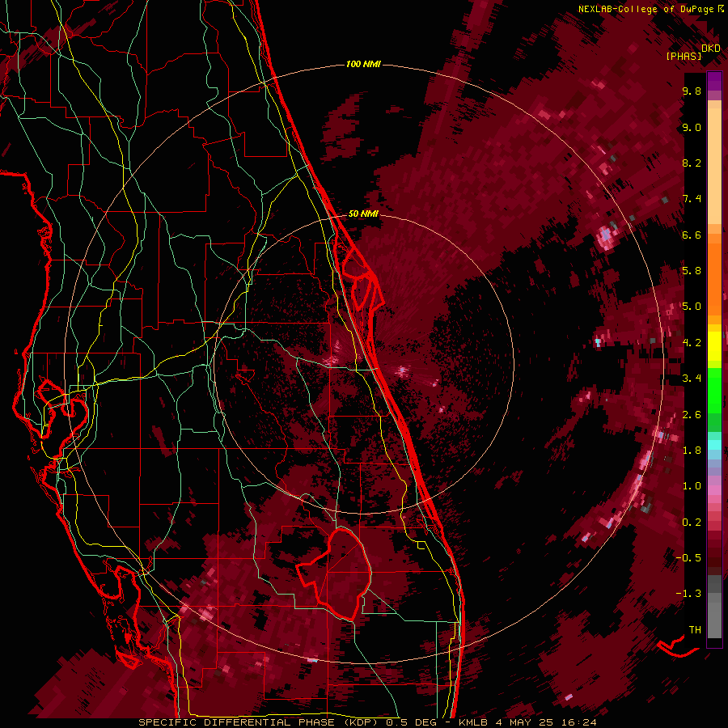Screen dimensions: 728x728
Task: Select the 100 NMI range ring label
Action: tap(363, 64)
